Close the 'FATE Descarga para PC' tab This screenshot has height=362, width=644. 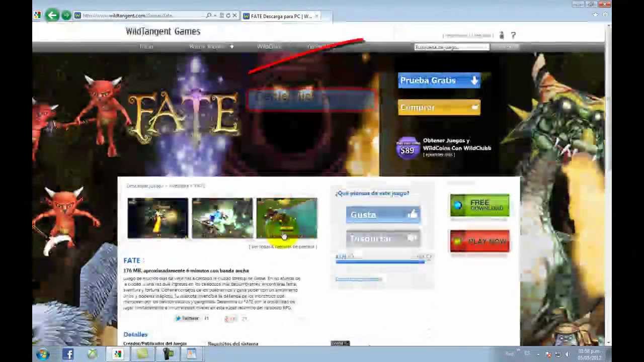(x=316, y=16)
